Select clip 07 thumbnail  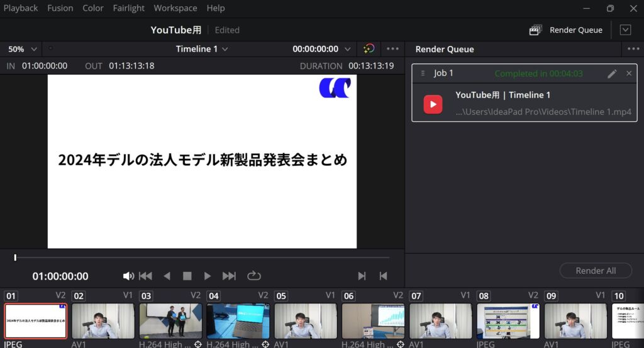pyautogui.click(x=441, y=321)
